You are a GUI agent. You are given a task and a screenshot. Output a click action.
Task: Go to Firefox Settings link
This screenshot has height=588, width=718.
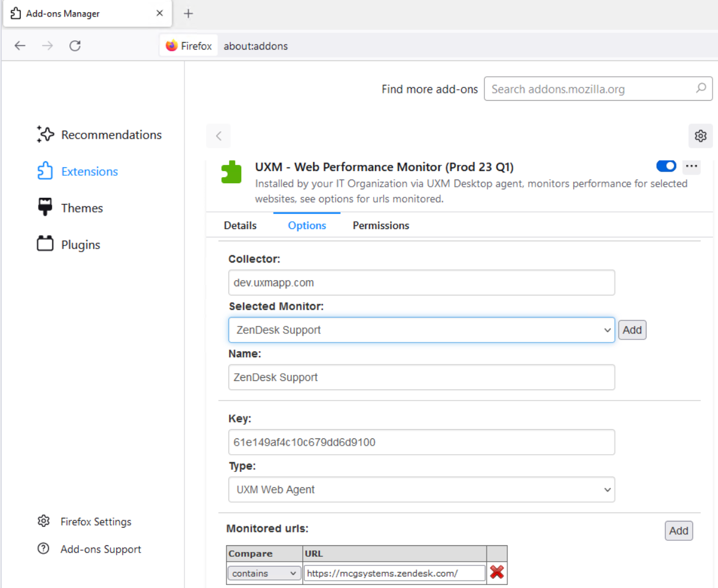[x=96, y=521]
